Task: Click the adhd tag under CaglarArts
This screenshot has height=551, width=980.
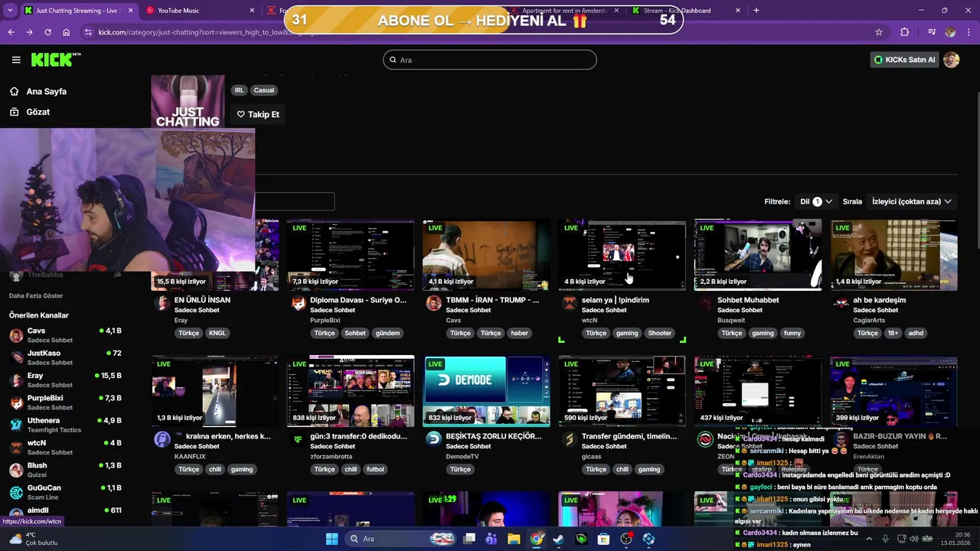Action: [x=916, y=333]
